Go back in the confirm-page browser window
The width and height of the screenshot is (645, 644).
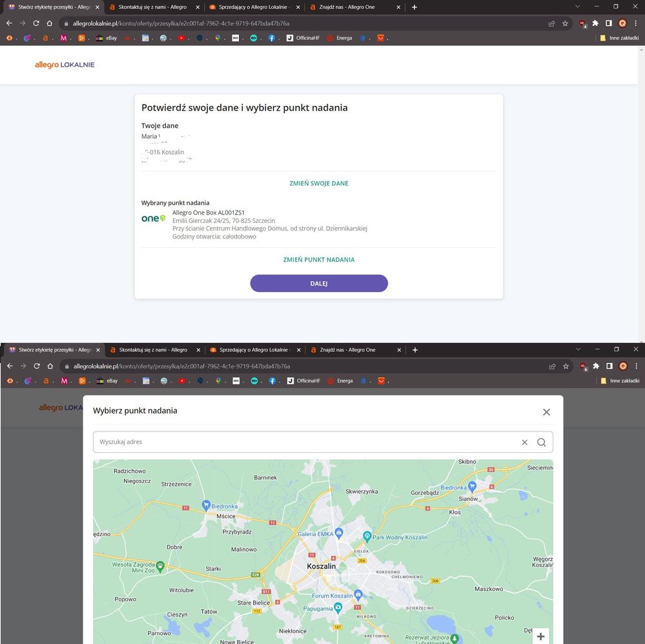[x=9, y=23]
